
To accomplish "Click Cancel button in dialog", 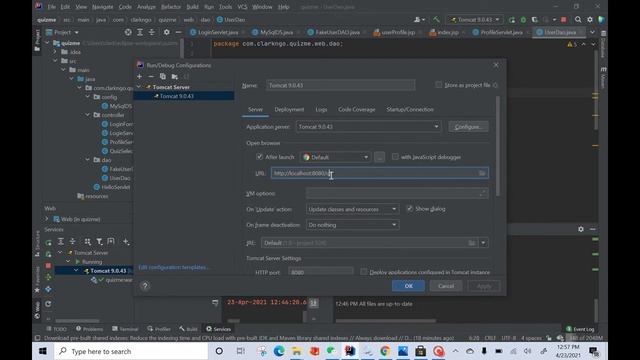I will 446,286.
